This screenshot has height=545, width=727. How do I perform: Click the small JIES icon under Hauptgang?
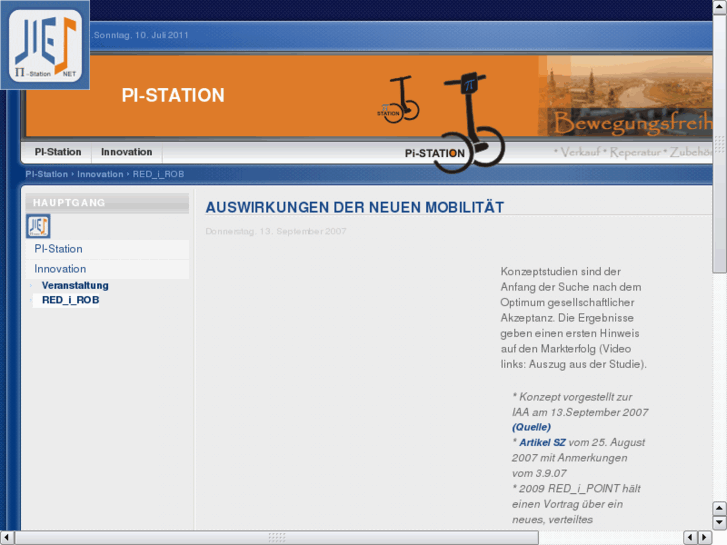pos(38,227)
